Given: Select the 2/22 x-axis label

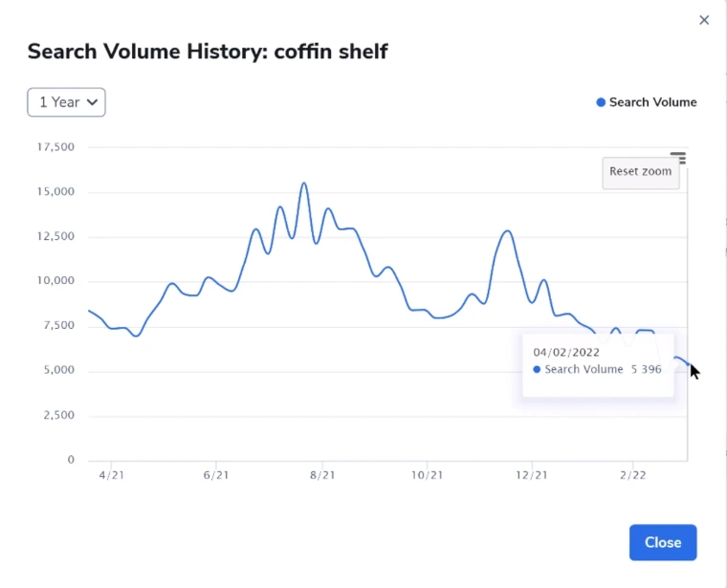Looking at the screenshot, I should click(633, 475).
